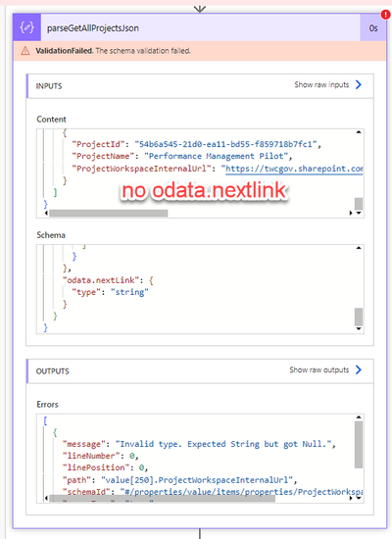The image size is (392, 539).
Task: Expand Show raw inputs chevron
Action: tap(359, 84)
